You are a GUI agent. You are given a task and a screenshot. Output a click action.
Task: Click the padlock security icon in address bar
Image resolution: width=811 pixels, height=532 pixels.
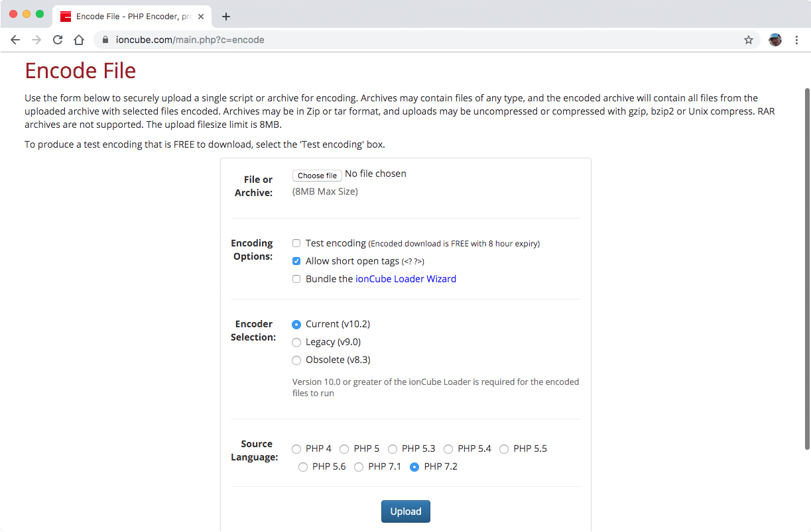[x=104, y=40]
